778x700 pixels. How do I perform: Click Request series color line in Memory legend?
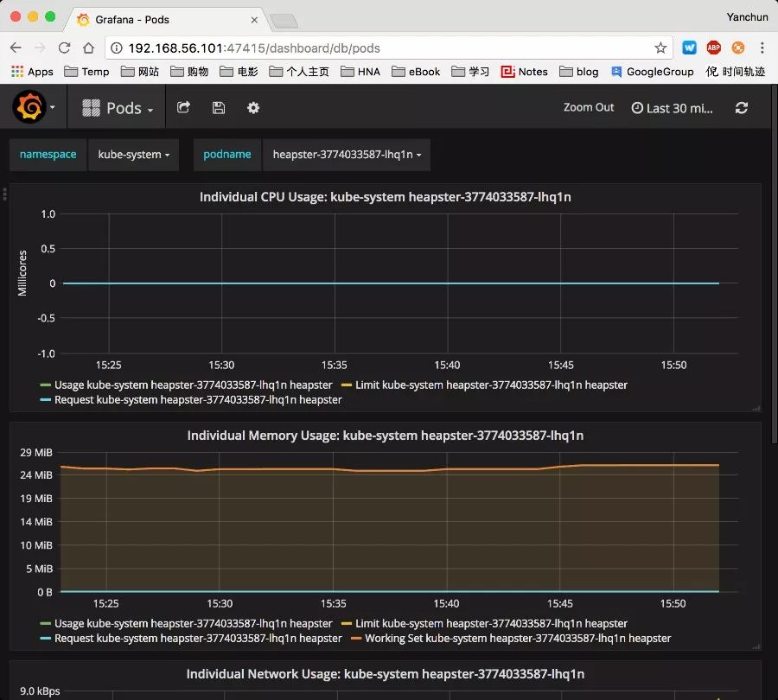(46, 639)
